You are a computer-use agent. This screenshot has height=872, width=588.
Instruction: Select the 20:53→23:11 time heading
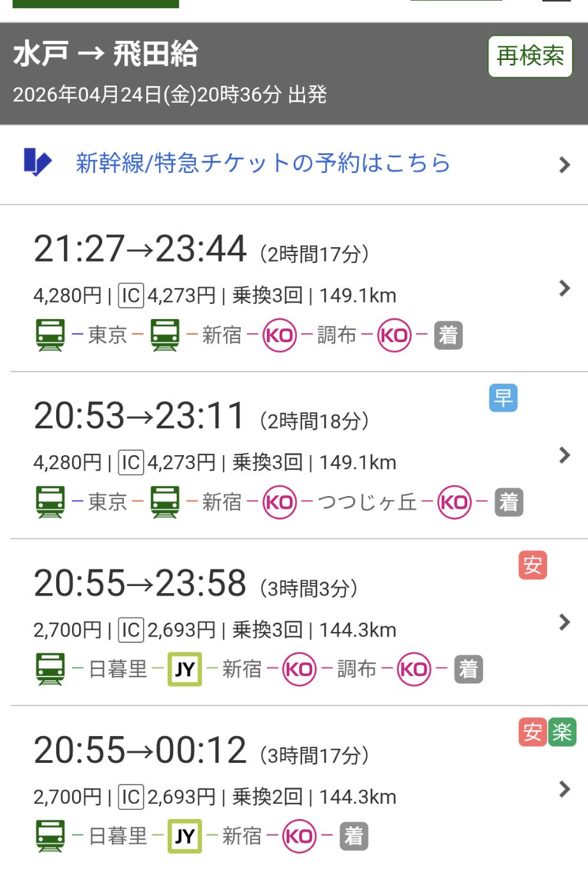point(139,416)
